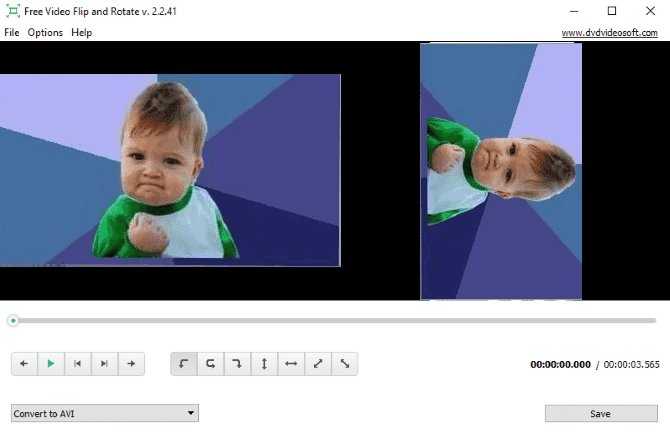Close the Free Video Flip and Rotate window
The width and height of the screenshot is (670, 435).
(650, 11)
